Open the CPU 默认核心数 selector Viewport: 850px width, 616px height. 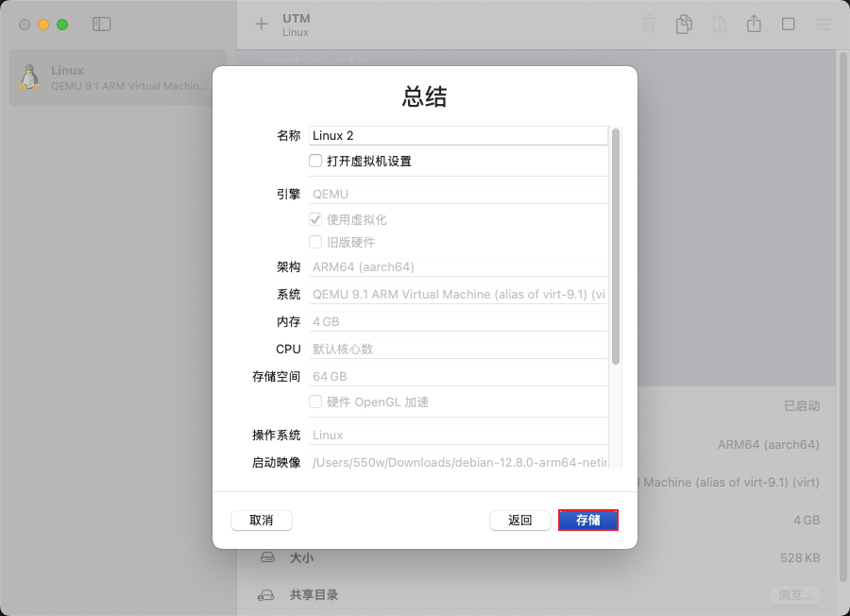[458, 349]
